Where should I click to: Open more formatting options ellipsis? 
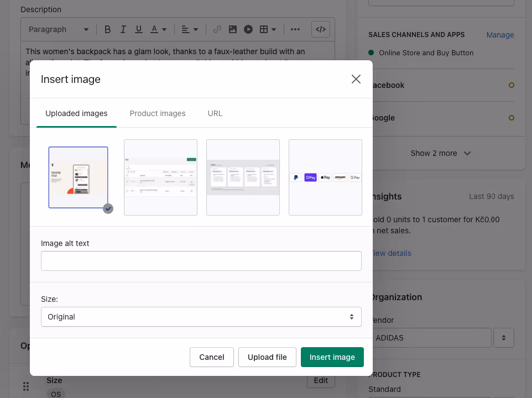click(x=295, y=29)
